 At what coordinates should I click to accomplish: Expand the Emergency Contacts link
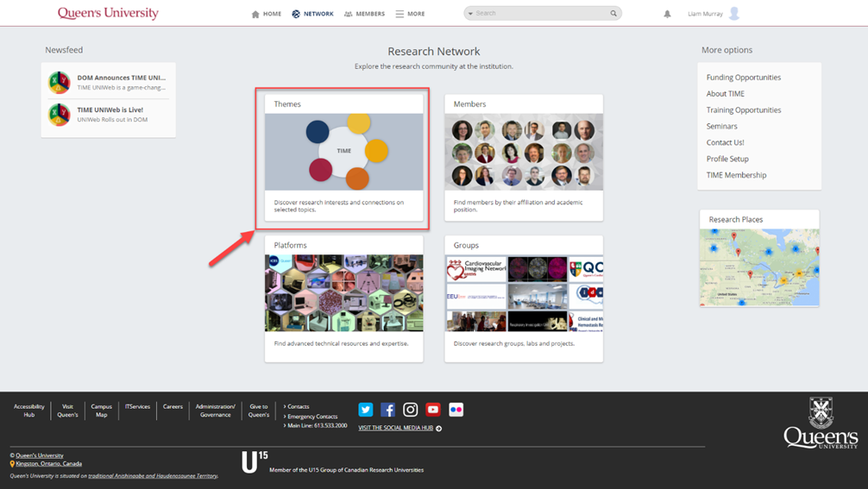pos(312,417)
